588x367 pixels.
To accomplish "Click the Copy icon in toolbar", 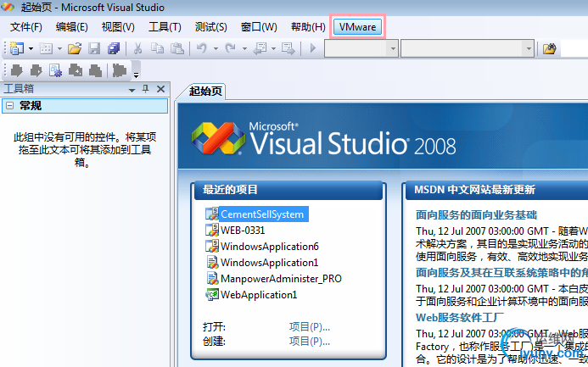I will (157, 48).
